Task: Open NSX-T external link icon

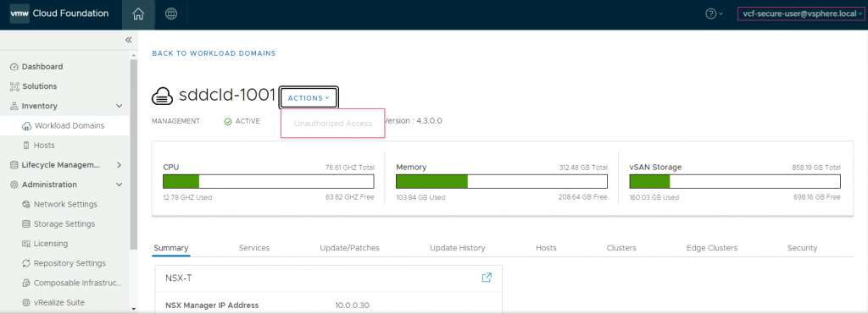Action: click(x=487, y=278)
